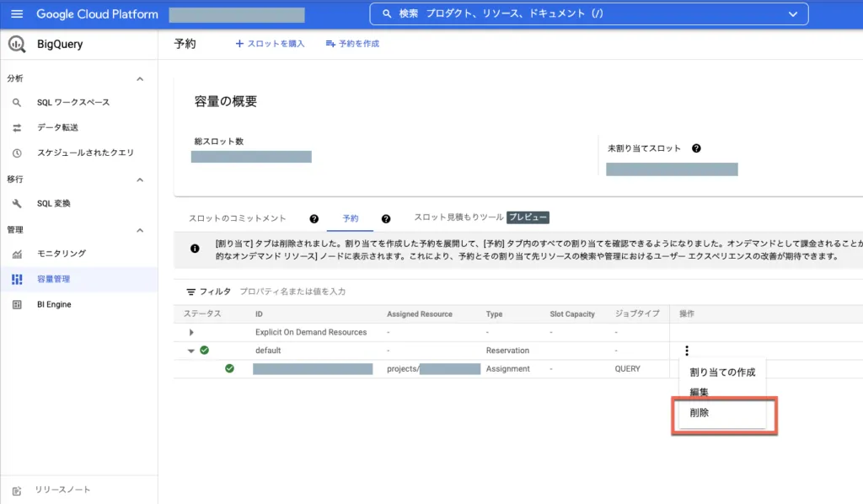Click スロットを購入 button

tap(270, 44)
